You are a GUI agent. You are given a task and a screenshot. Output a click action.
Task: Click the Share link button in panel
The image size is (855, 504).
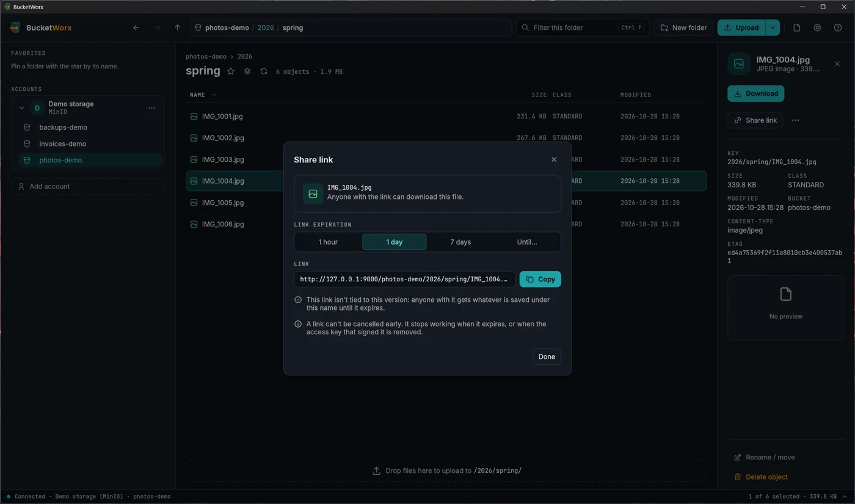pyautogui.click(x=755, y=120)
